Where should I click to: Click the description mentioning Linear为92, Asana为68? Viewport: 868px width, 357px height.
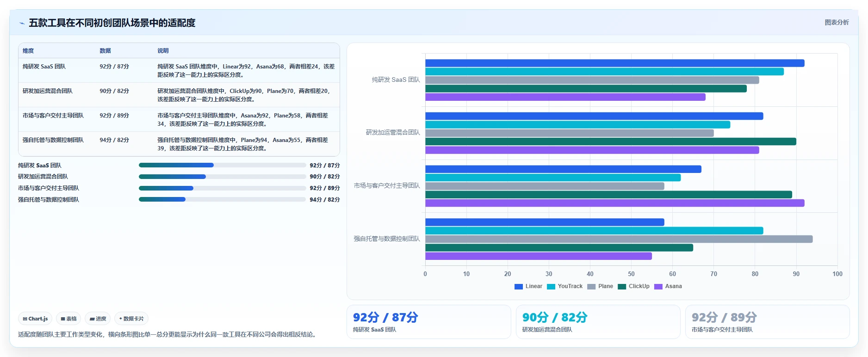pos(246,71)
